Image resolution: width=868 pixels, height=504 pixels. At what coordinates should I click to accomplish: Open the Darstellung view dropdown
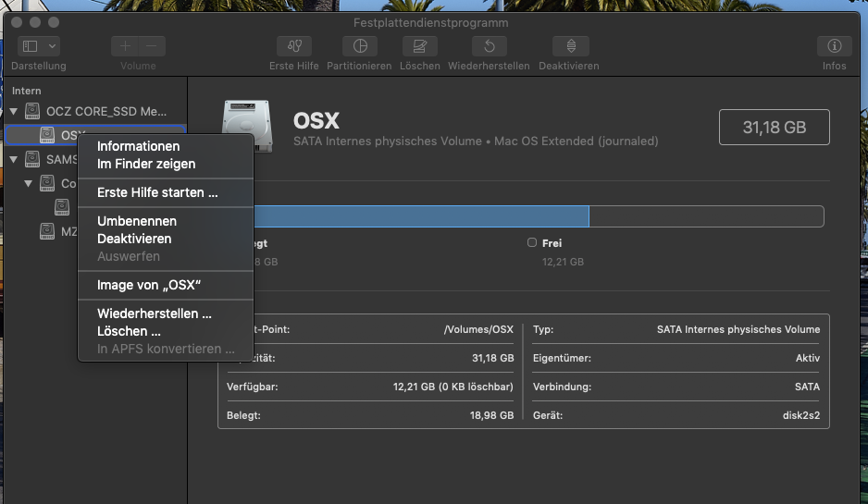pos(39,46)
